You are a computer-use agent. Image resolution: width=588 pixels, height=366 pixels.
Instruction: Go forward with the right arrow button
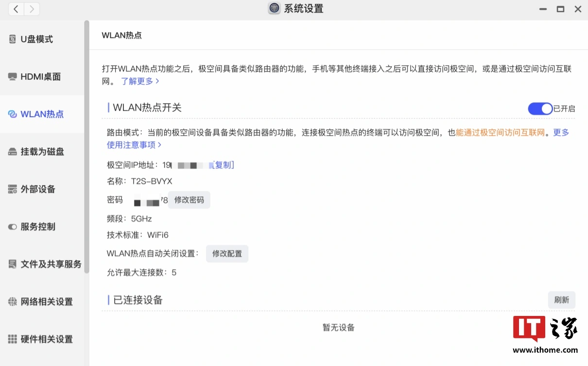32,9
